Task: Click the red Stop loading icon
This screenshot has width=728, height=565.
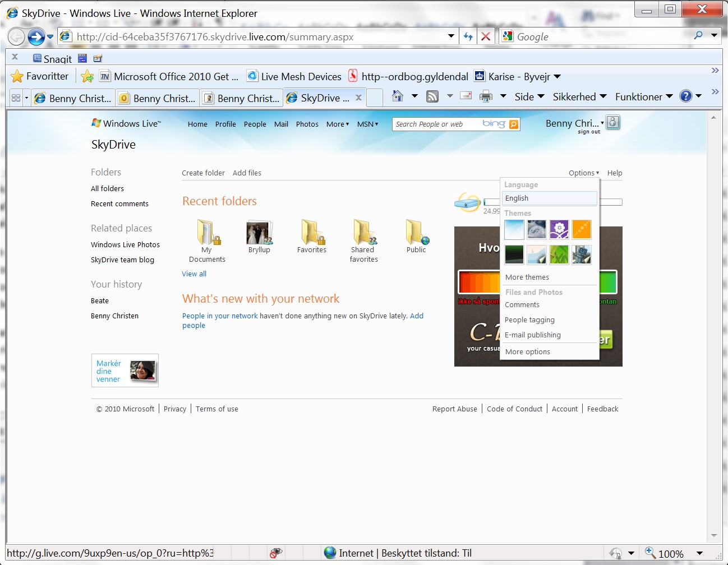Action: tap(486, 36)
